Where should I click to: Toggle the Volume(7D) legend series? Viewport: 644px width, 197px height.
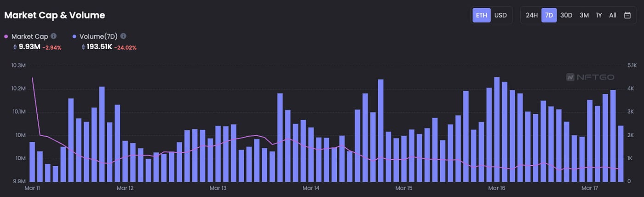click(x=95, y=36)
